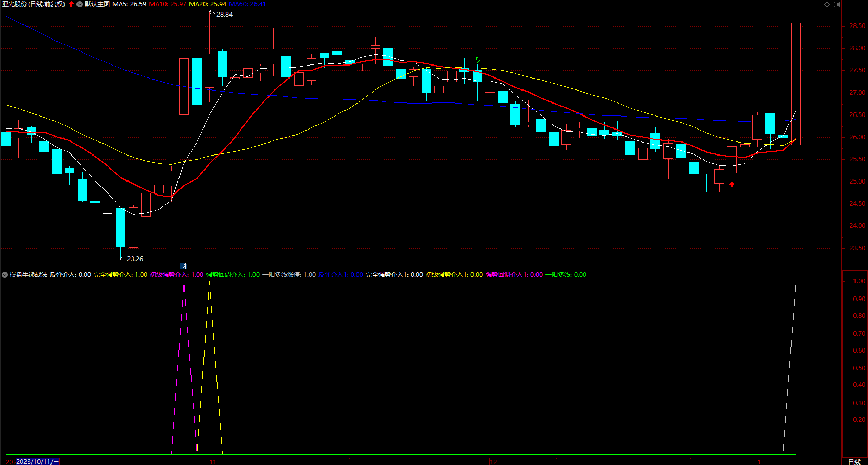Click the 23.50 price axis label
868x465 pixels.
point(858,248)
